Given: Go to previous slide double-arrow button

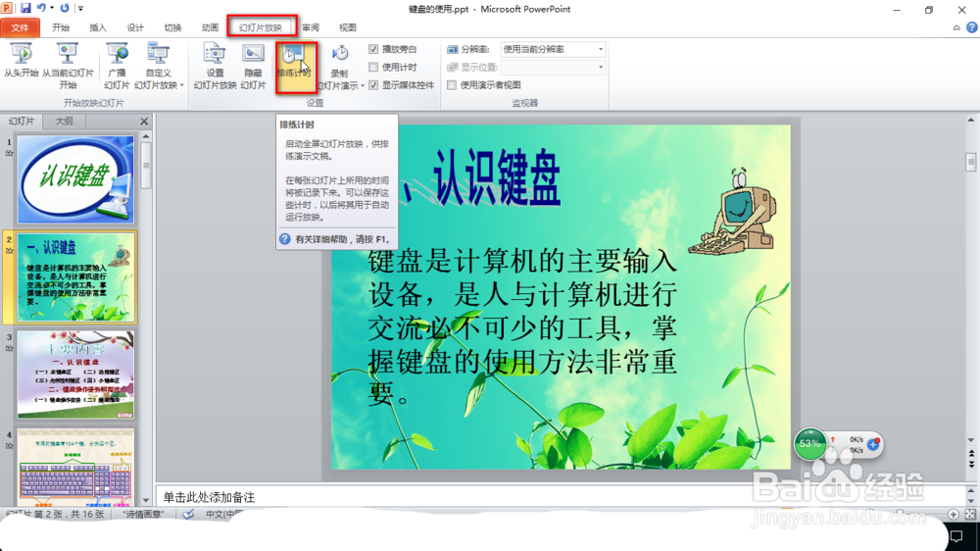Looking at the screenshot, I should pos(970,453).
